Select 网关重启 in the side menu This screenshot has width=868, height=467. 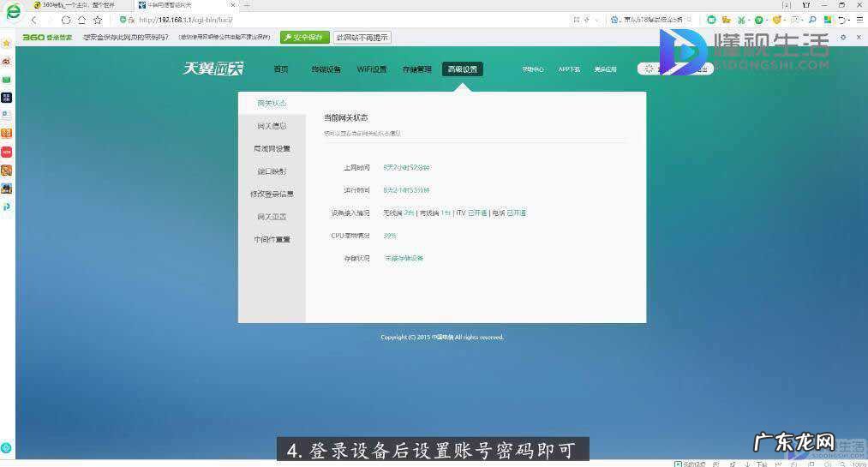pos(272,217)
